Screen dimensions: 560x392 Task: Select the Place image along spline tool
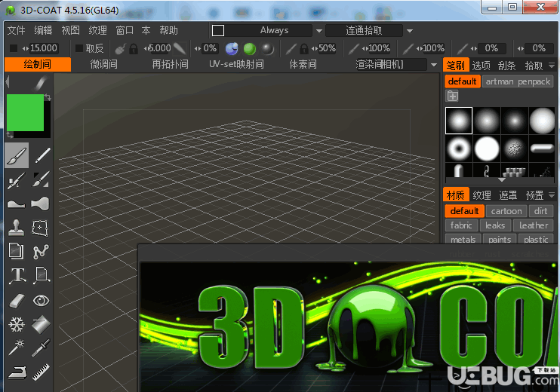[42, 276]
